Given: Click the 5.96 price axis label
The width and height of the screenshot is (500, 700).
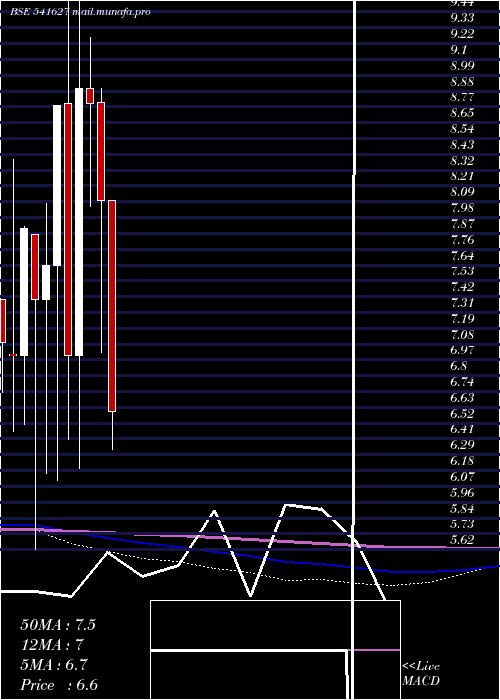Looking at the screenshot, I should (462, 493).
